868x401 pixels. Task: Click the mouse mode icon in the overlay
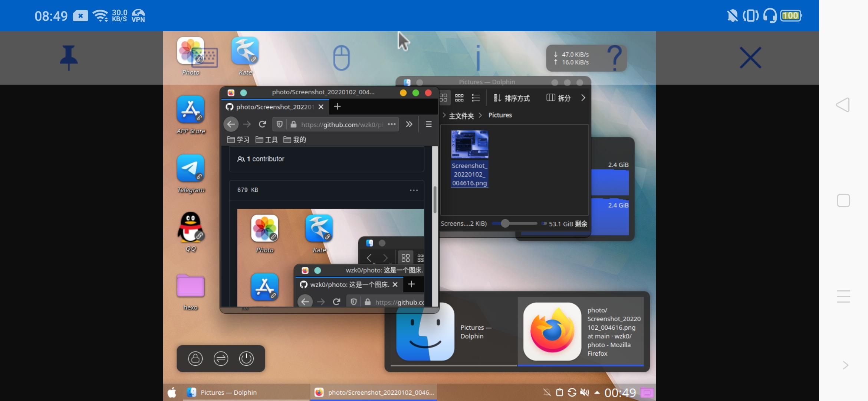click(x=341, y=58)
